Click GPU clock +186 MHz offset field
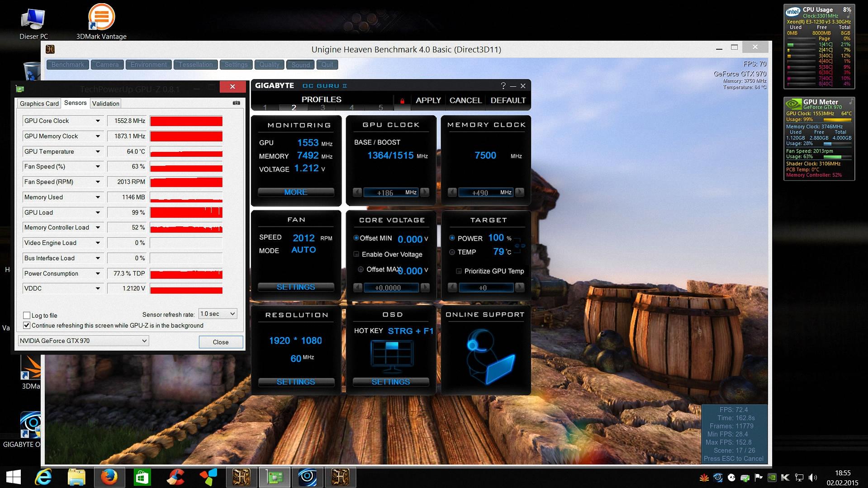Screen dimensions: 868x488 391,193
